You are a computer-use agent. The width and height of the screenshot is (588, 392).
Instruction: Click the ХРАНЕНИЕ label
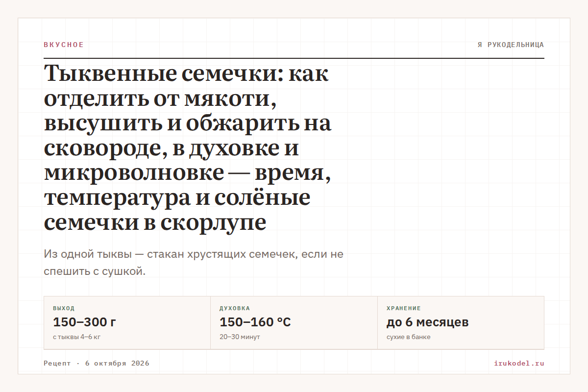pos(404,308)
